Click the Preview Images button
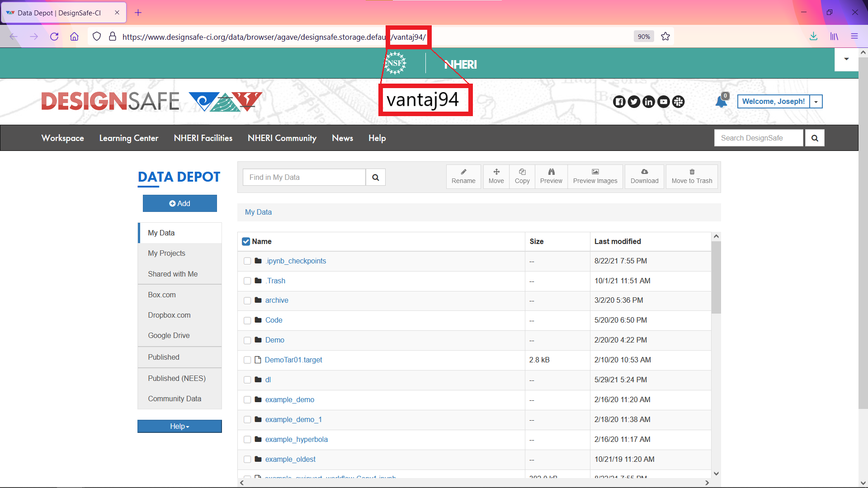The width and height of the screenshot is (868, 488). [x=595, y=177]
